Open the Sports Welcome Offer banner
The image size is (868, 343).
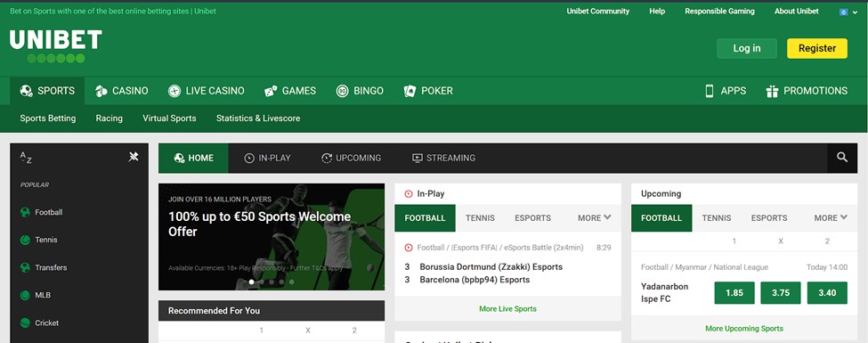pos(272,237)
